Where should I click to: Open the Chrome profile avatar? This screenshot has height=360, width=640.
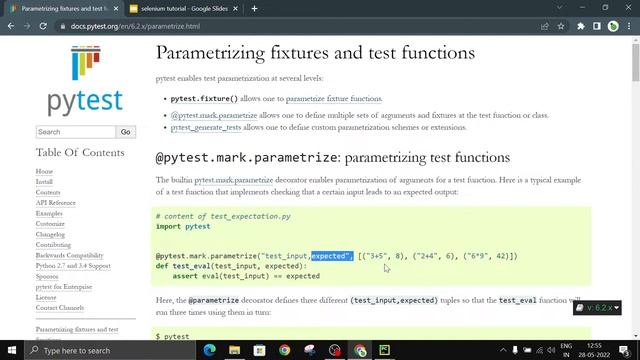613,26
